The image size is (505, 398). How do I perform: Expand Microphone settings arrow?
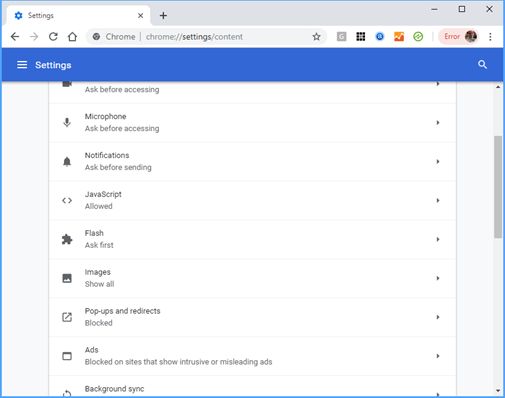[x=438, y=123]
